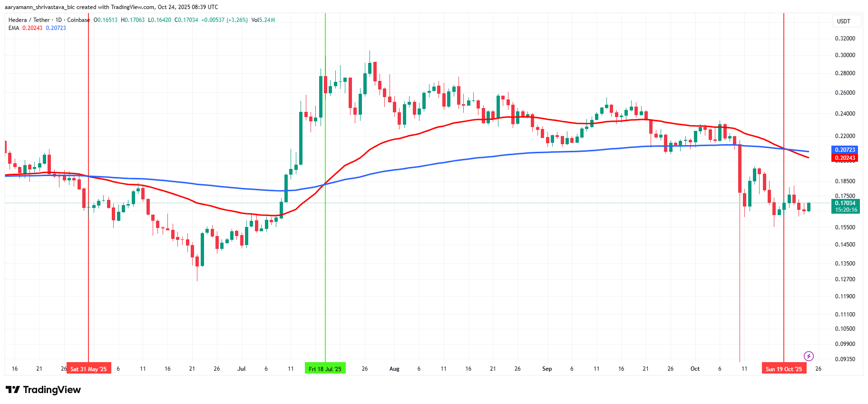Click the 1D interval label in the title
The image size is (868, 404).
59,20
